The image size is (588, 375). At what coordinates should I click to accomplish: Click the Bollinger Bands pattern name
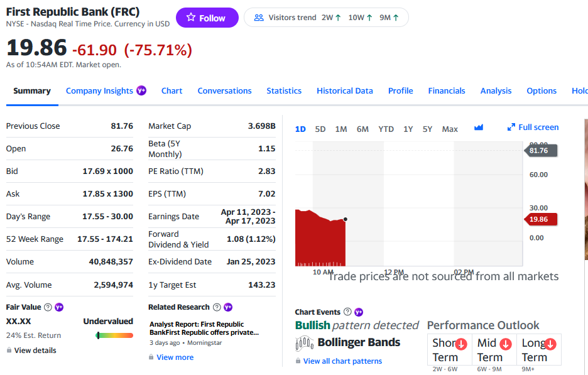point(359,342)
